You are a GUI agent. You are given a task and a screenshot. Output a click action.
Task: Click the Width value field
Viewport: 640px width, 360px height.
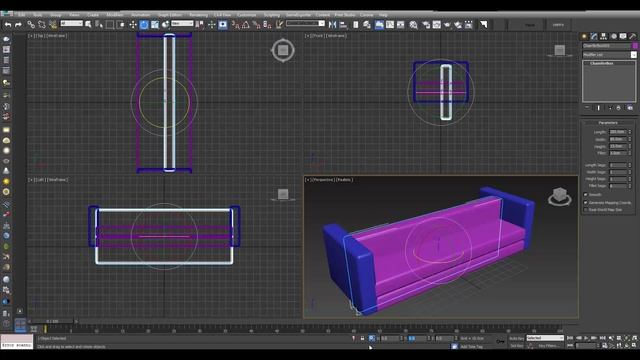[x=618, y=139]
